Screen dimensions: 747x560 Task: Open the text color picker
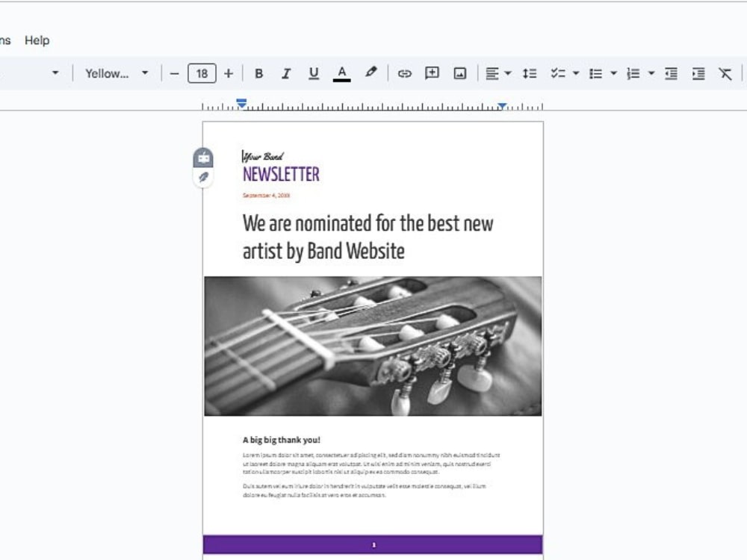click(x=341, y=74)
